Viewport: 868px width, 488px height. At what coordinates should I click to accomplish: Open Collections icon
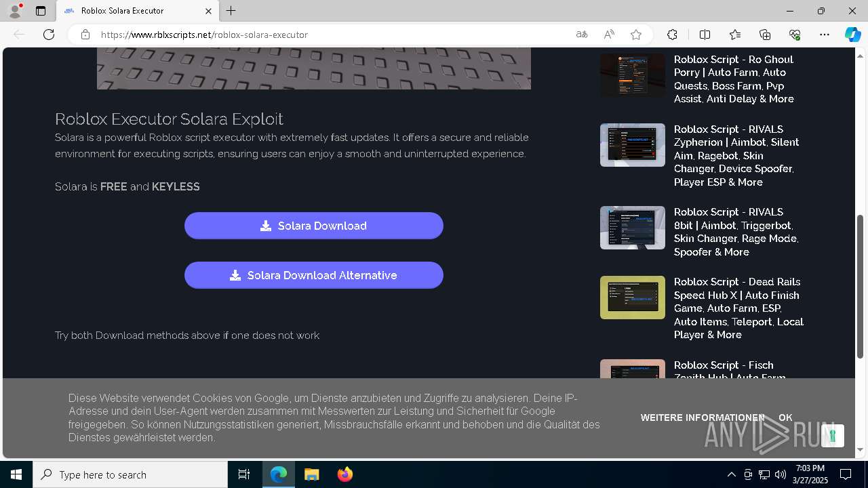(x=765, y=35)
